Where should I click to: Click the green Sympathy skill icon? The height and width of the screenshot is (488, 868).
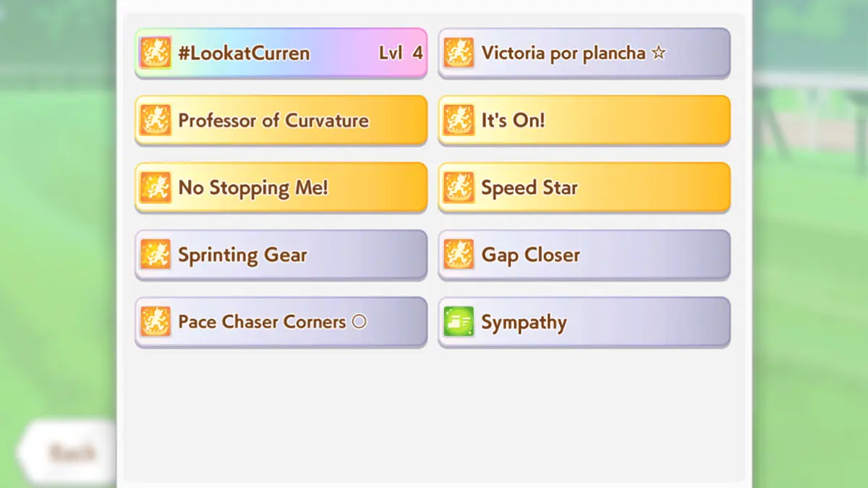tap(458, 322)
